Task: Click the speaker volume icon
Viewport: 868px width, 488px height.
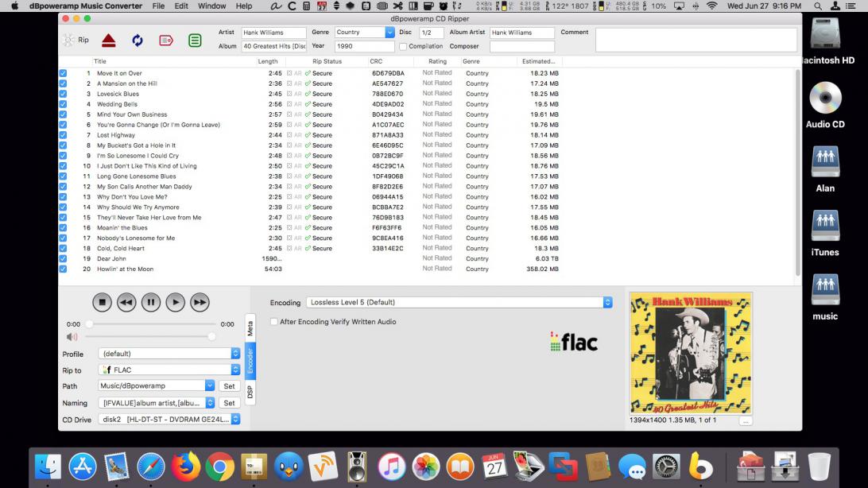Action: (72, 337)
